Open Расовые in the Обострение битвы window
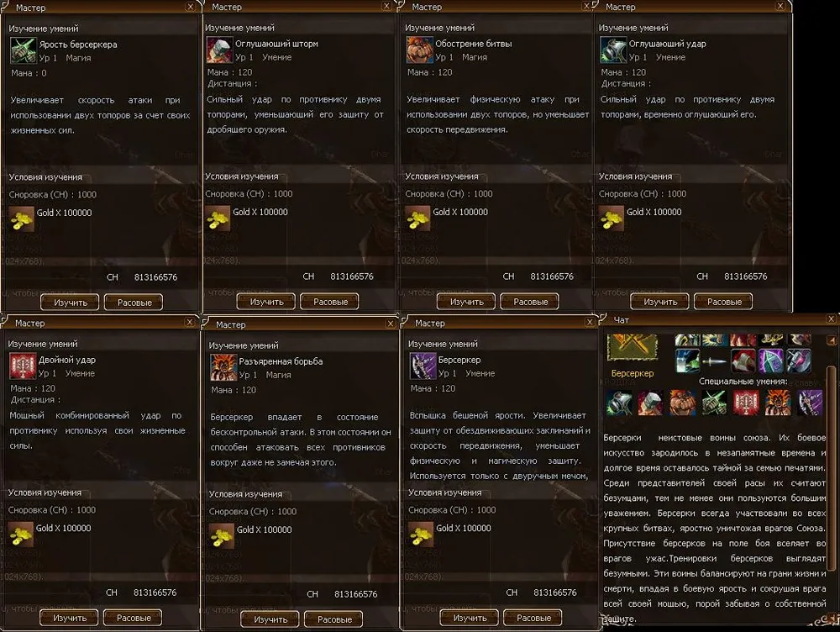 530,302
